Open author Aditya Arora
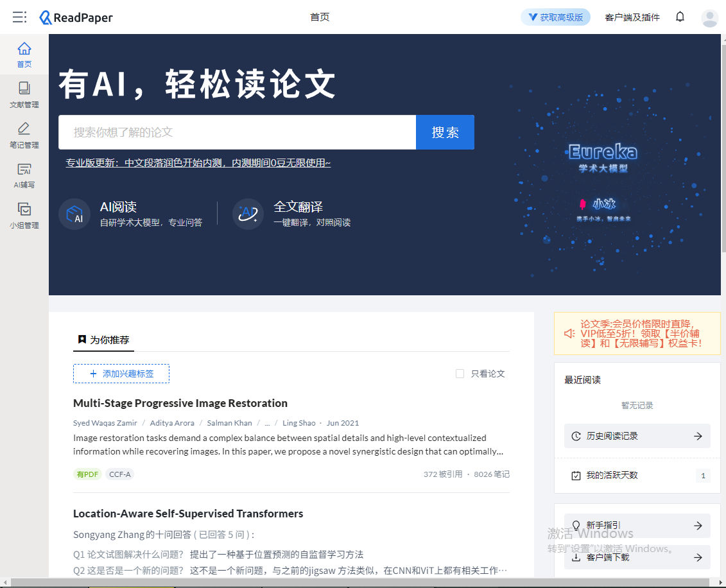This screenshot has height=588, width=726. click(172, 423)
